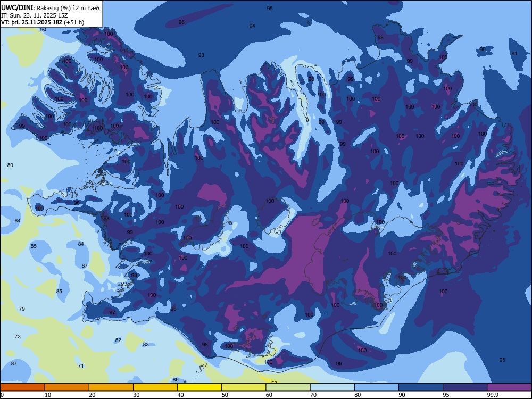Pick the light green 60–70 legend swatch
Screen dimensions: 532x399
288,387
